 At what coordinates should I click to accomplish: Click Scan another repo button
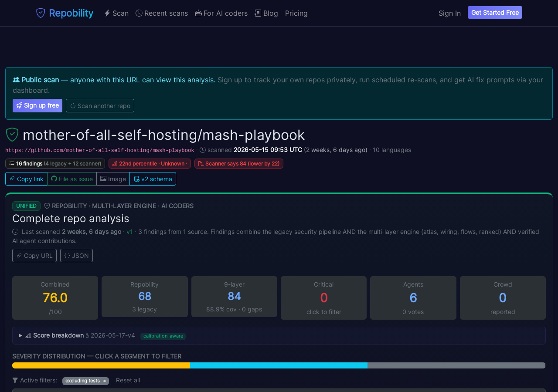tap(100, 105)
